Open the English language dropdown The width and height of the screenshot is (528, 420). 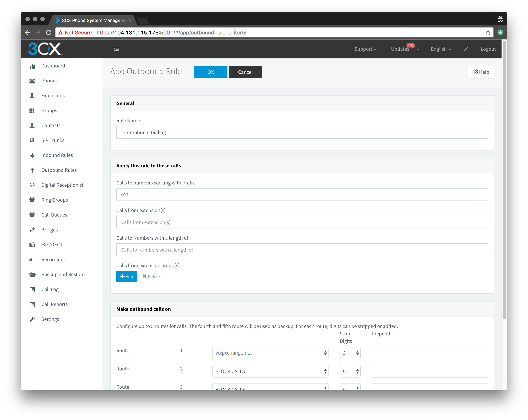click(x=441, y=49)
